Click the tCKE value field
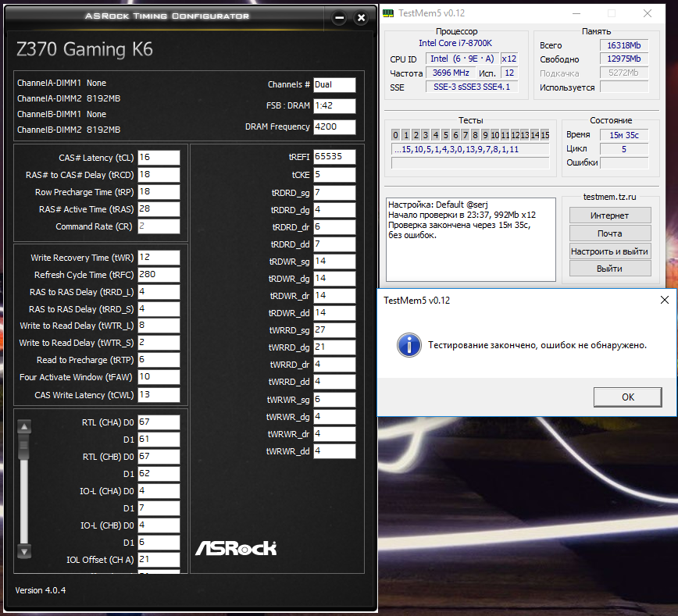Image resolution: width=678 pixels, height=616 pixels. click(334, 175)
